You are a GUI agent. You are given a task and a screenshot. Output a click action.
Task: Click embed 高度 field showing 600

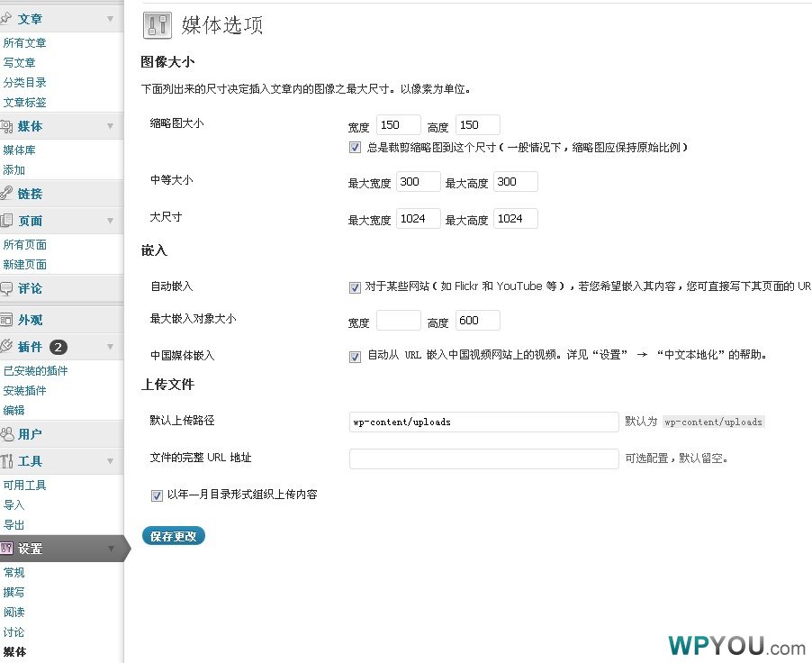pos(477,321)
